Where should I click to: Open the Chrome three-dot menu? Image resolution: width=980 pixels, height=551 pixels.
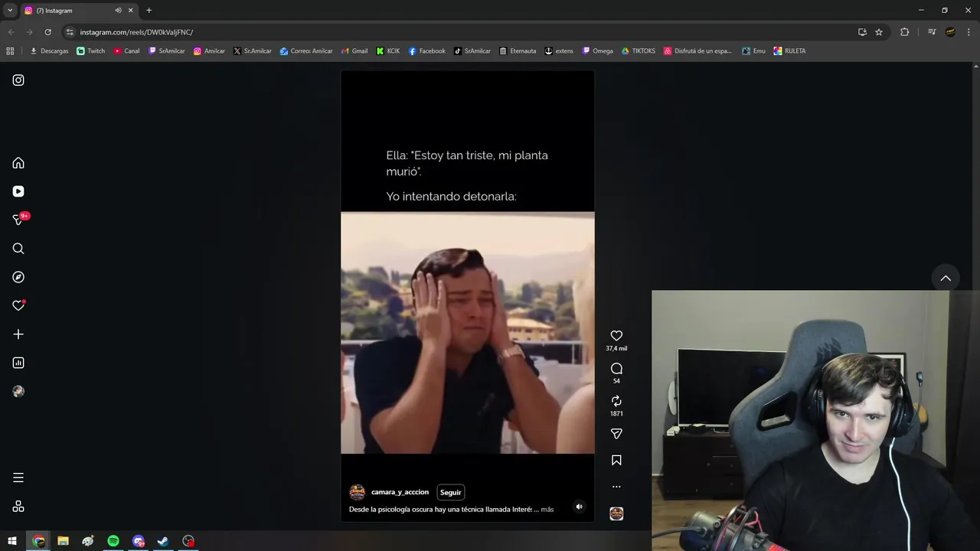coord(969,32)
